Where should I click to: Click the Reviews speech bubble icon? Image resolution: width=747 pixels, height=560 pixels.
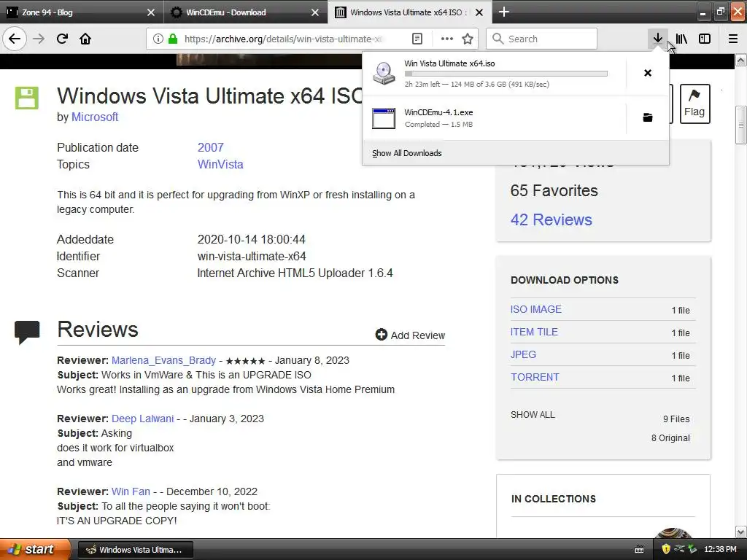click(27, 332)
